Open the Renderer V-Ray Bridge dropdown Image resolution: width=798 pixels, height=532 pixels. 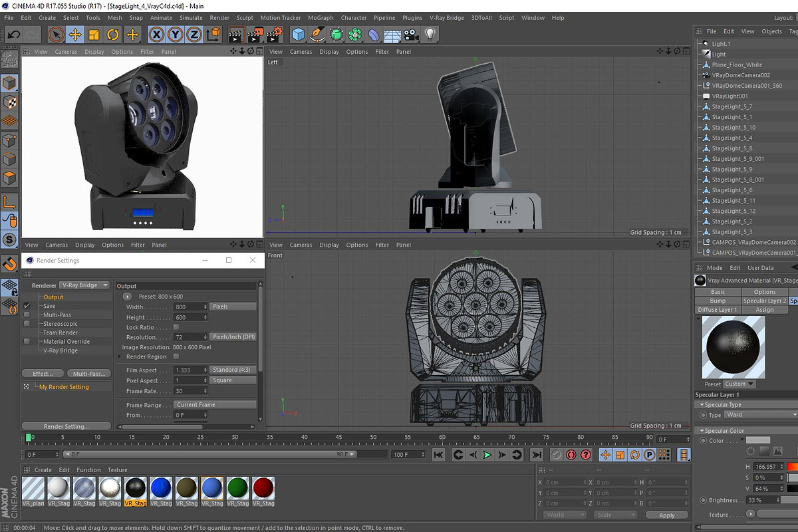[84, 285]
